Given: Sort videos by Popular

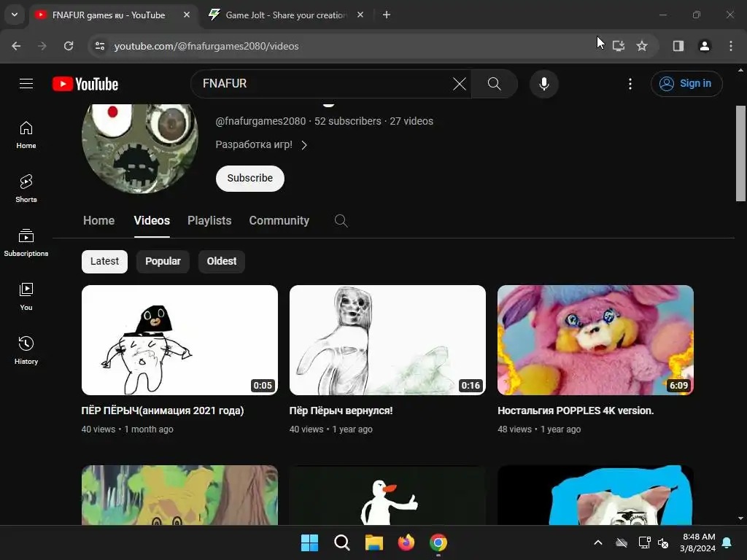Looking at the screenshot, I should pyautogui.click(x=163, y=262).
